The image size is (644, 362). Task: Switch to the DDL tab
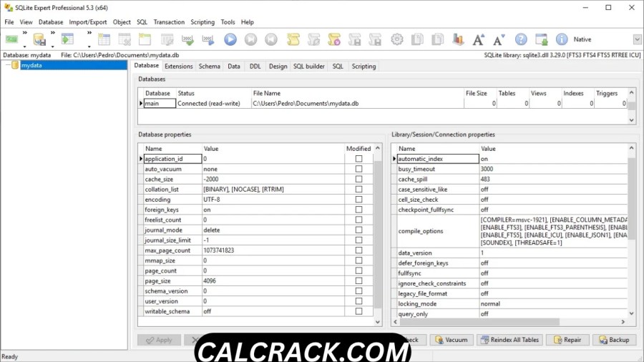255,66
